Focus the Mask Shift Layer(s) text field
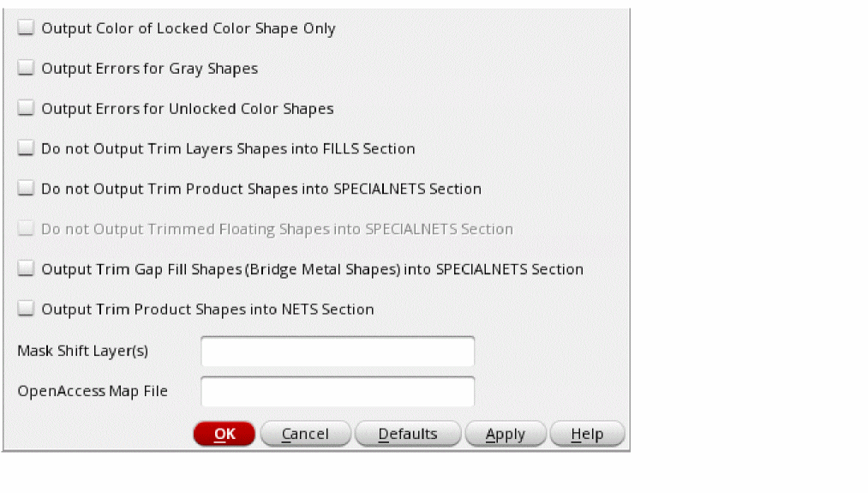This screenshot has width=868, height=493. [337, 352]
